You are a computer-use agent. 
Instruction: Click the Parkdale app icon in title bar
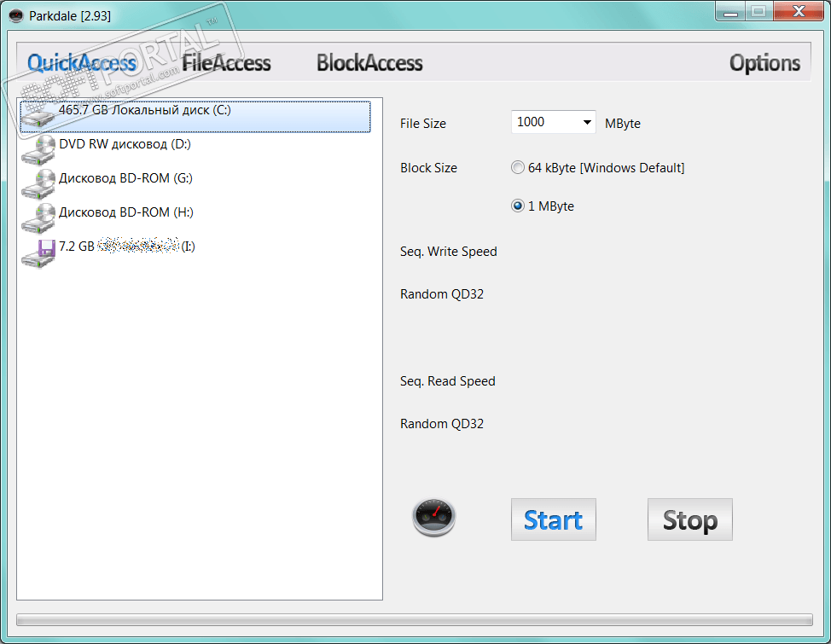coord(16,16)
